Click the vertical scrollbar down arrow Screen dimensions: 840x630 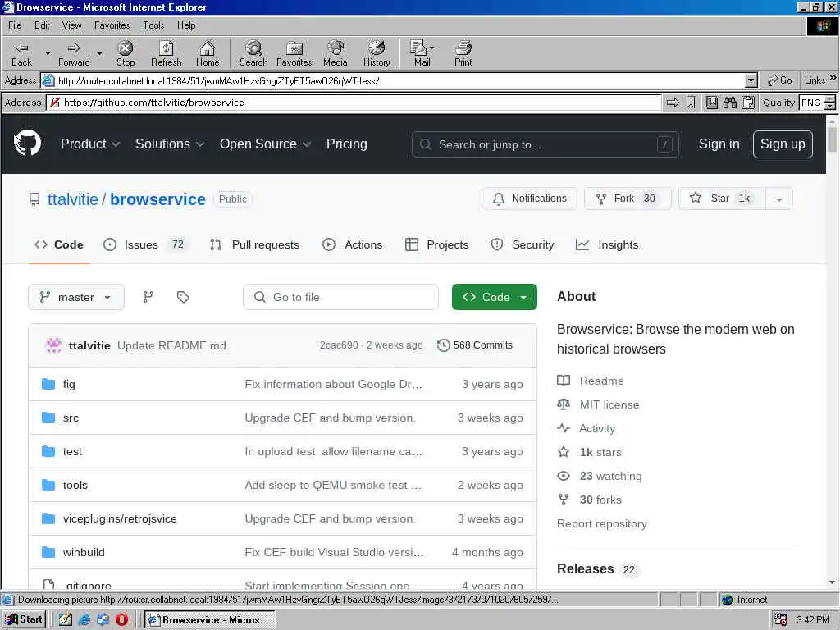tap(832, 583)
